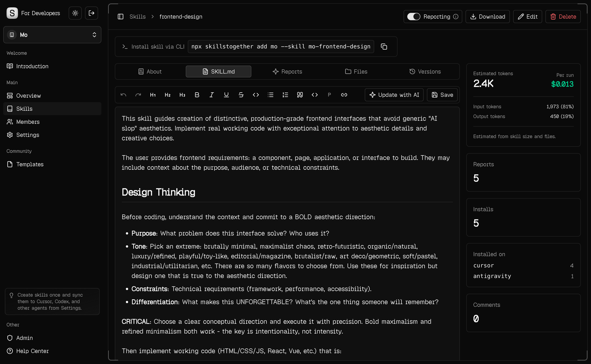Apply Heading 1 formatting
The image size is (591, 364).
[x=153, y=95]
